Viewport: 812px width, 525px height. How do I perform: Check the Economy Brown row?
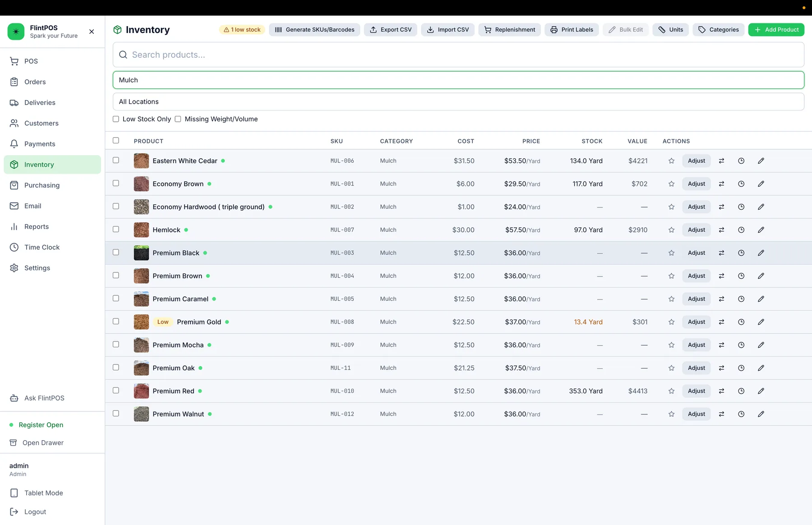coord(116,184)
